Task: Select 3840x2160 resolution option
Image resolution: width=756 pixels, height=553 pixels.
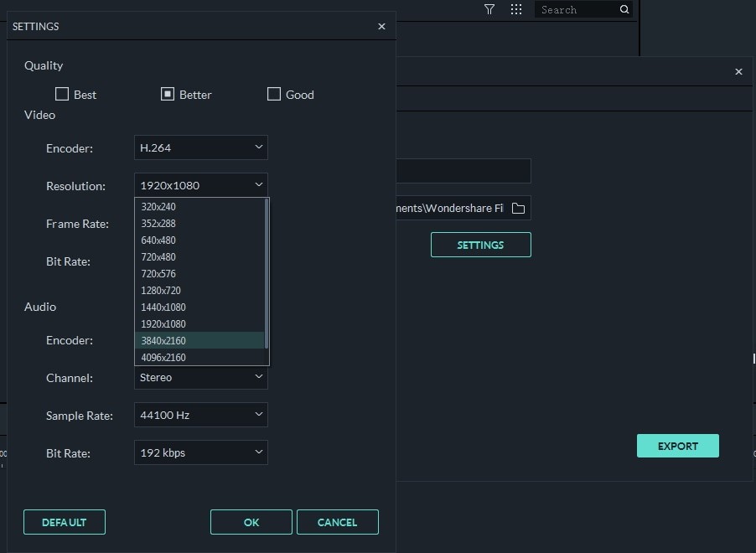Action: (x=199, y=341)
